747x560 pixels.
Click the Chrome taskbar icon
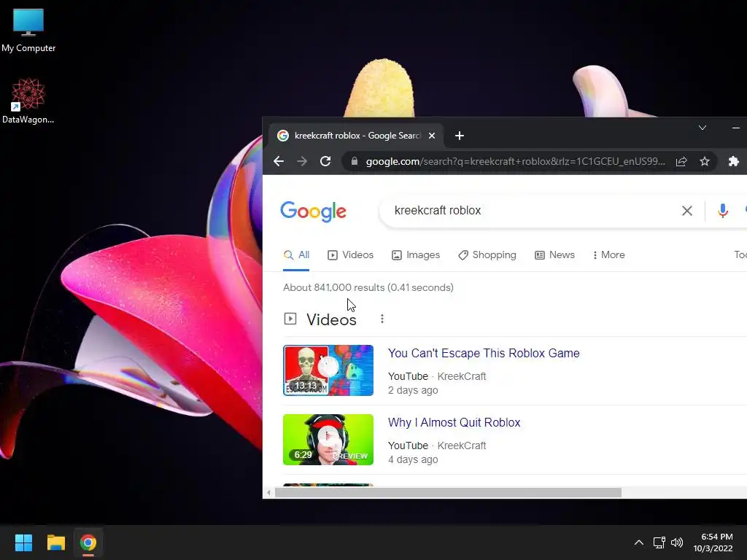click(x=88, y=542)
